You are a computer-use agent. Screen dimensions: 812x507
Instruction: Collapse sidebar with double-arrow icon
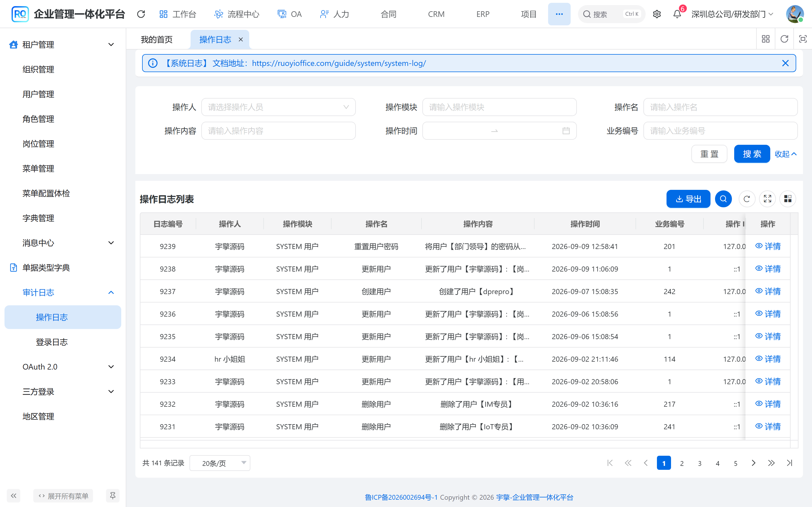tap(14, 496)
